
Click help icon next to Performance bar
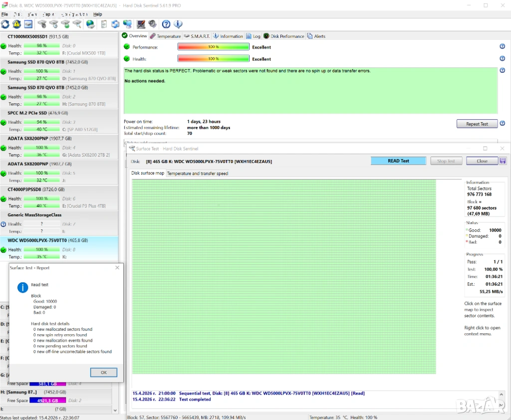[502, 46]
